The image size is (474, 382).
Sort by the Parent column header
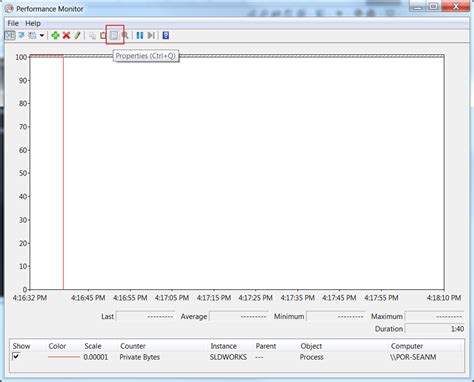266,346
